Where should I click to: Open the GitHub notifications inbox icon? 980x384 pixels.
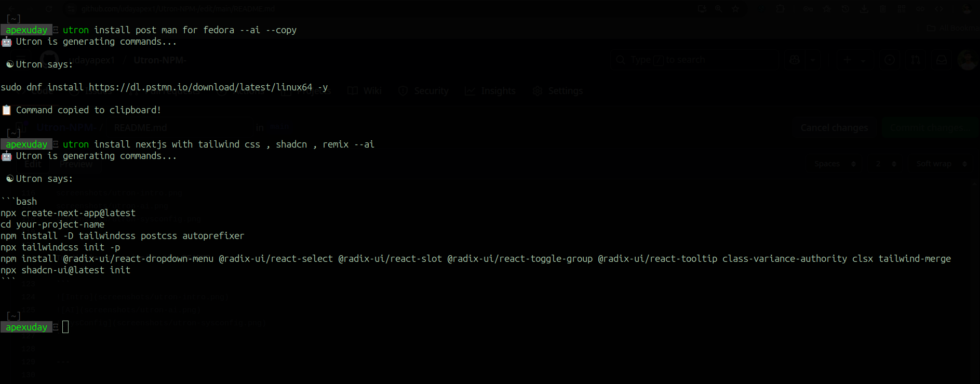point(942,60)
